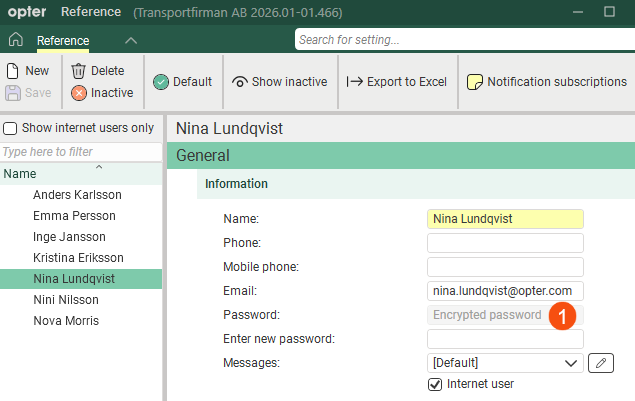Click the Type here to filter field
Screen dimensions: 635x401
[x=81, y=152]
